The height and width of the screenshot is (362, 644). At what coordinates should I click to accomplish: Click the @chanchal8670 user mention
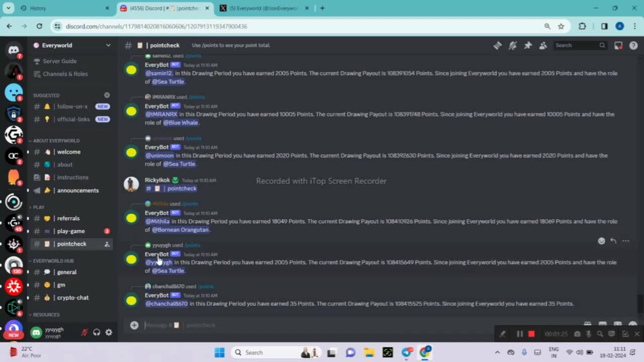point(167,304)
